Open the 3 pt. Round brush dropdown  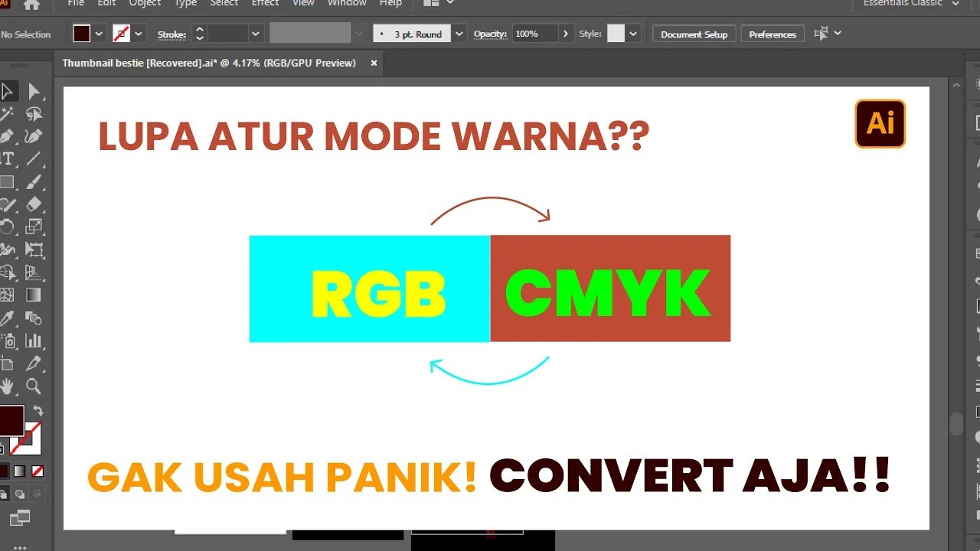click(459, 34)
